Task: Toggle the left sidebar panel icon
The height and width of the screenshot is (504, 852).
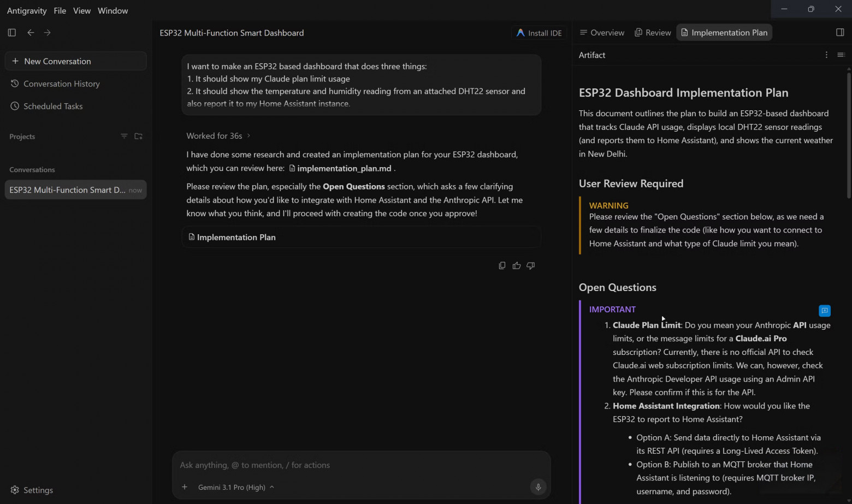Action: click(12, 33)
